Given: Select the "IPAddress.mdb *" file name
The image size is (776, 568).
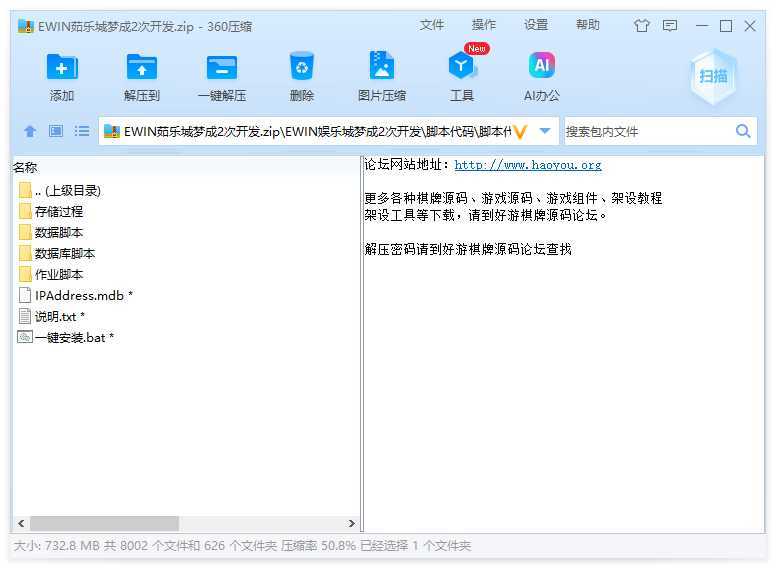Looking at the screenshot, I should [x=84, y=295].
